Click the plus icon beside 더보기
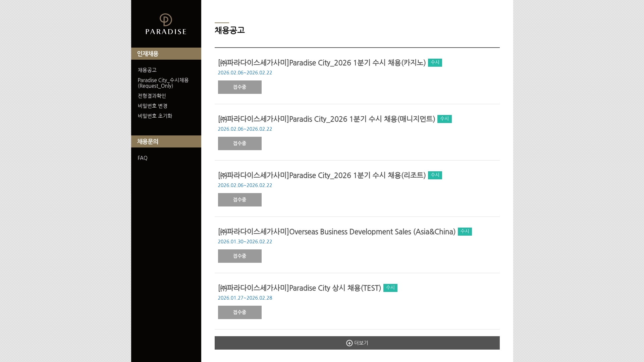This screenshot has width=644, height=362. [349, 343]
